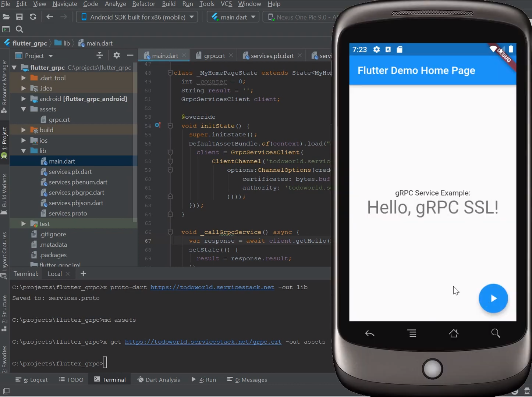Open the Dart Analysis tool window
Viewport: 532px width, 397px height.
[x=159, y=380]
